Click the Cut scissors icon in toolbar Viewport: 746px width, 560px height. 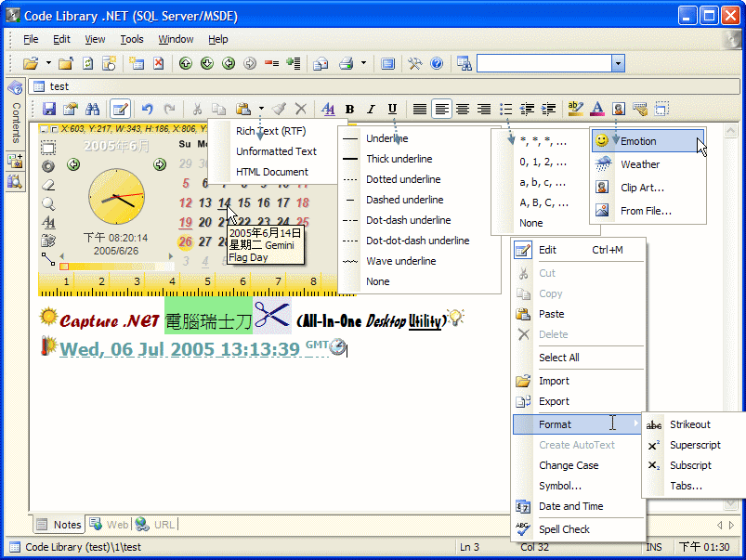point(197,109)
